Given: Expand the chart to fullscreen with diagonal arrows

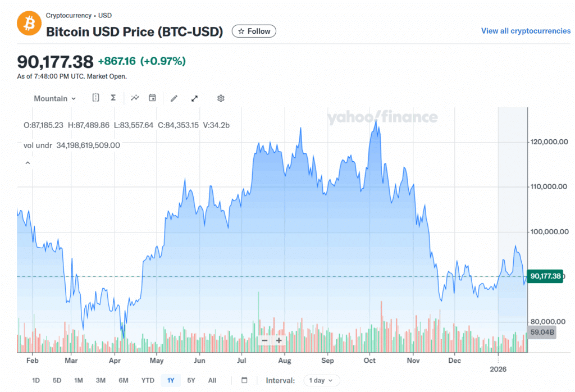Looking at the screenshot, I should 194,98.
